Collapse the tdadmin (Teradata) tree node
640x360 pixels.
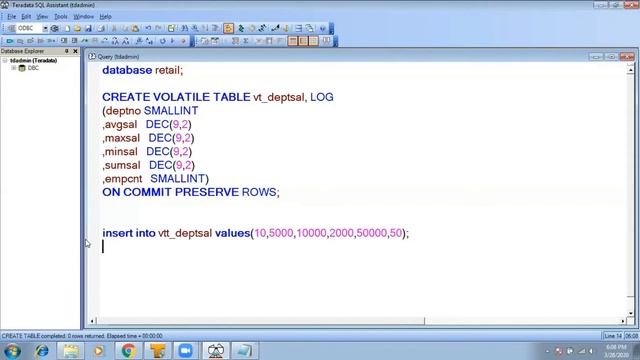[5, 60]
